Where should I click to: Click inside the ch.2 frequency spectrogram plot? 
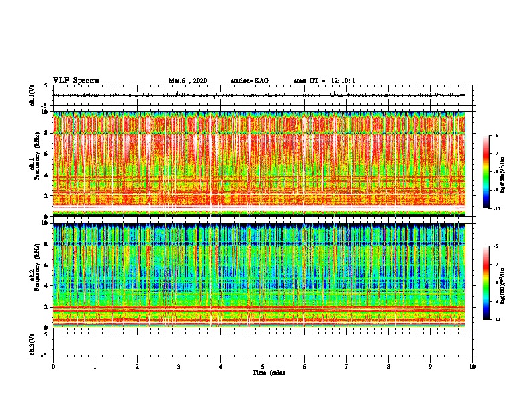click(259, 275)
